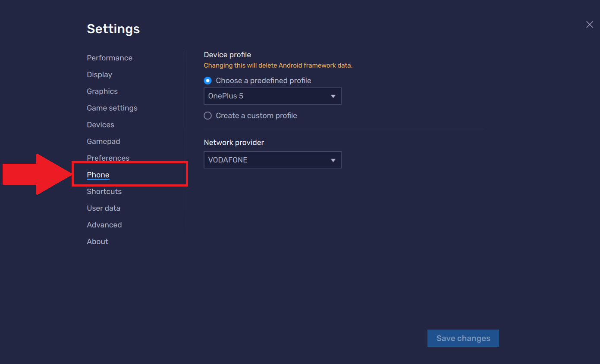
Task: Expand the OnePlus 5 device profile dropdown
Action: click(x=273, y=96)
